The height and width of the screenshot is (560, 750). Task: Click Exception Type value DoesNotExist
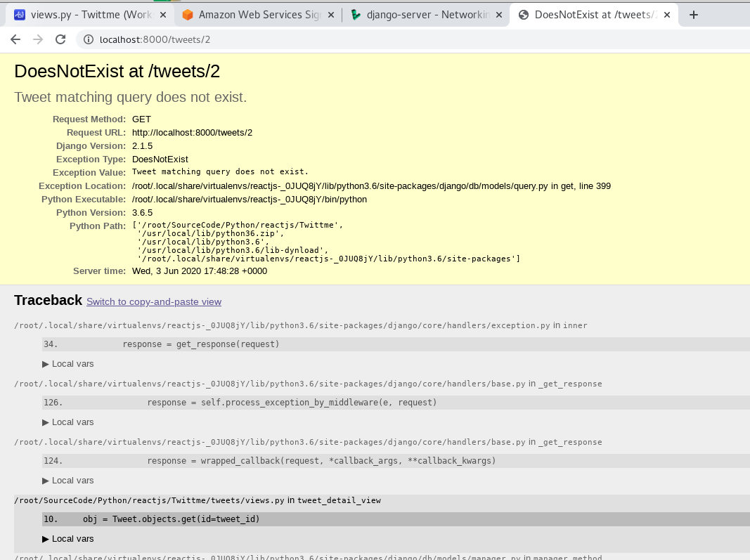(x=160, y=159)
